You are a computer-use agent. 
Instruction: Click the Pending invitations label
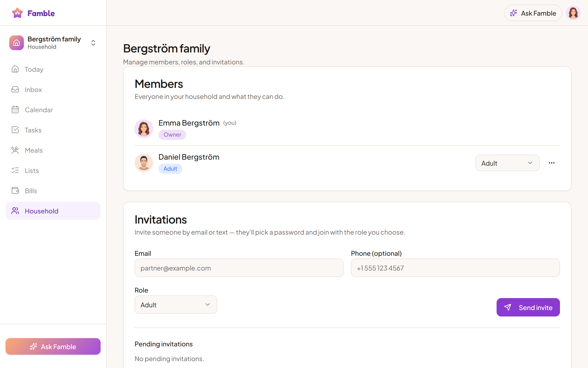pos(164,344)
